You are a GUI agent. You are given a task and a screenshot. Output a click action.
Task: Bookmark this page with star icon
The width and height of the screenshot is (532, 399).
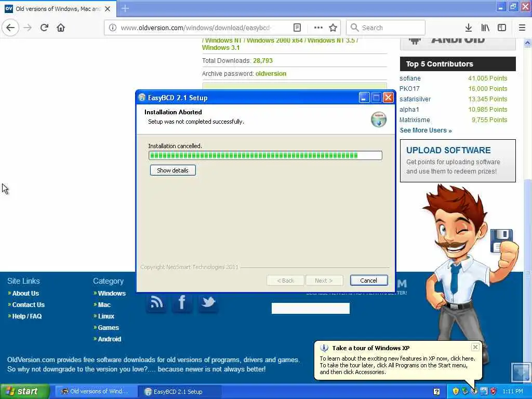tap(333, 28)
